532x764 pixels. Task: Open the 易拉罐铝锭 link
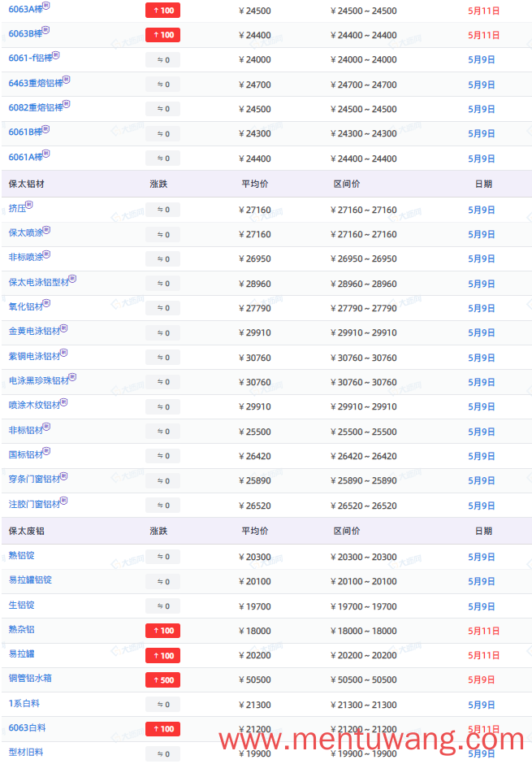(30, 580)
